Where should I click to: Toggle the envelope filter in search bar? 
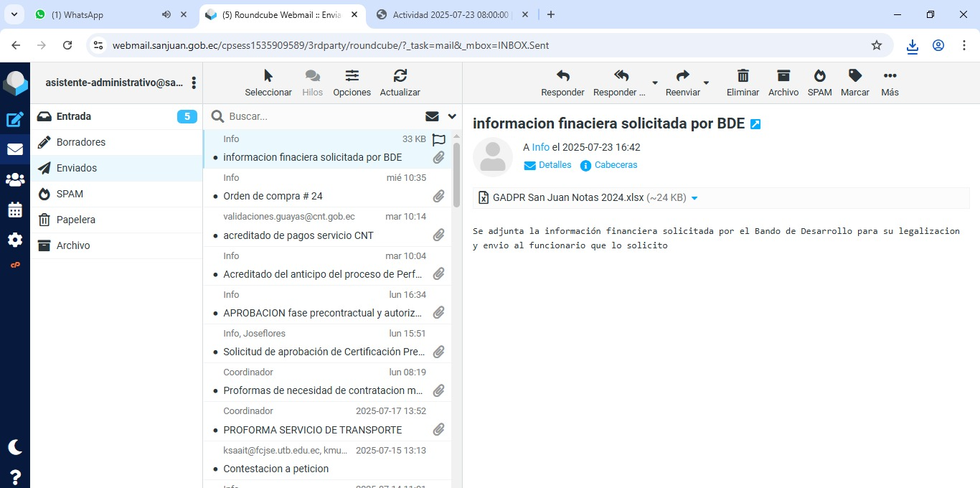click(432, 116)
